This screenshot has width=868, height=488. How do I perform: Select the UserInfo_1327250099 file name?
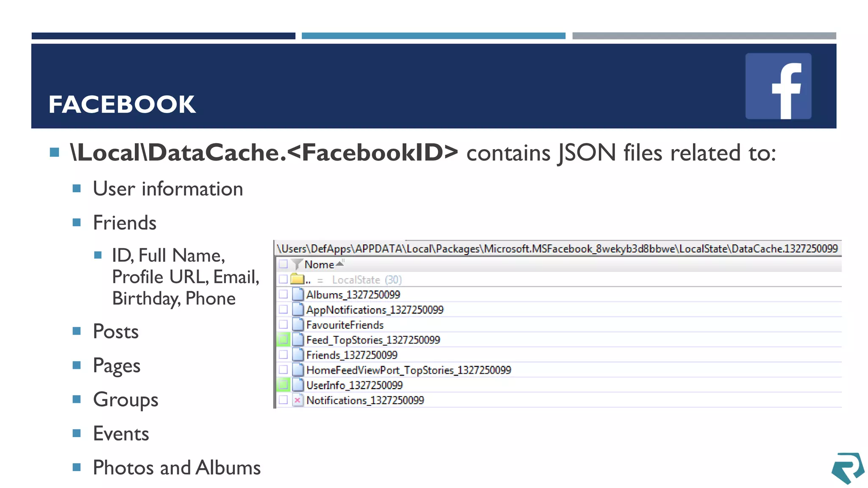[x=354, y=385]
